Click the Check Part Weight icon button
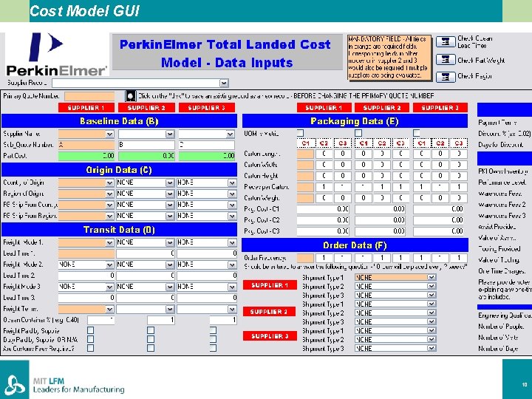 445,59
